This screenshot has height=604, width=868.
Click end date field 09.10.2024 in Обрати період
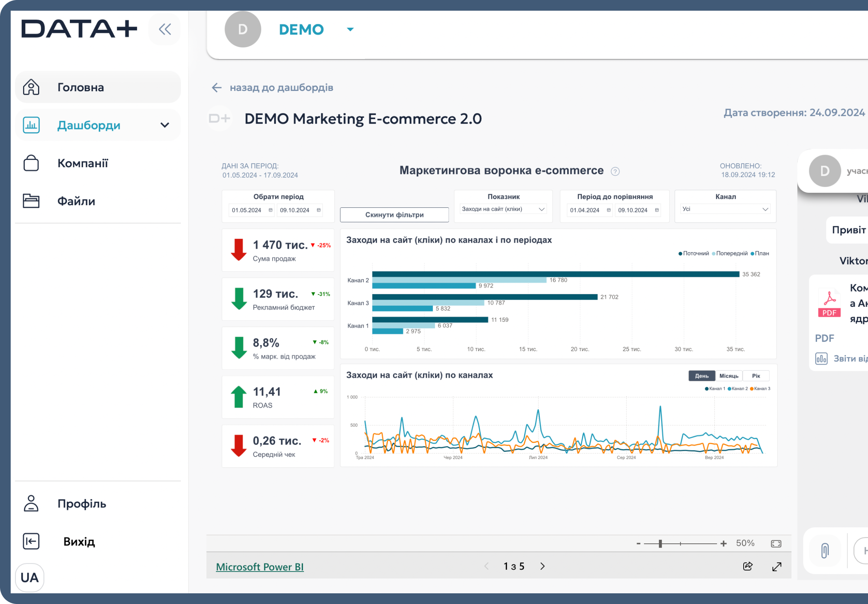tap(295, 210)
